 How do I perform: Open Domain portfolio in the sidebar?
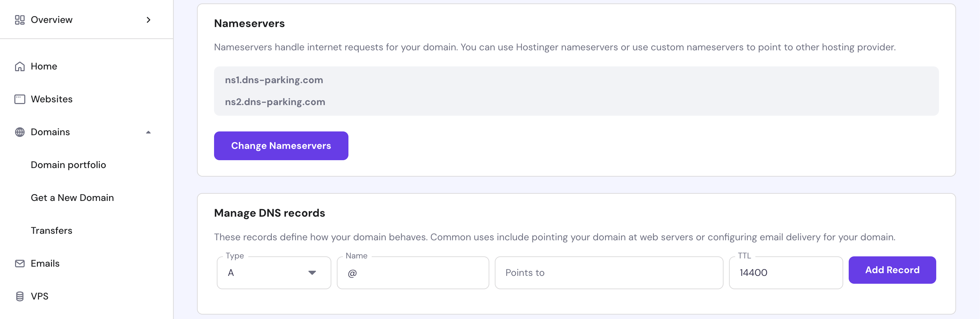click(x=68, y=165)
